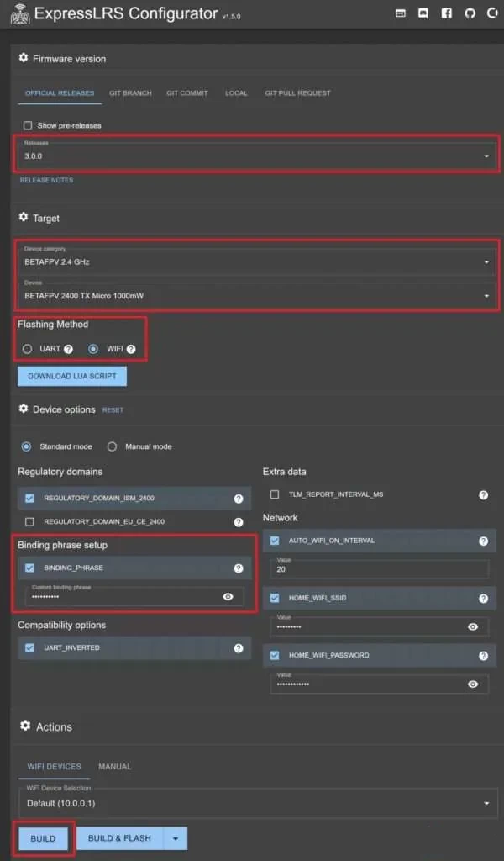This screenshot has height=861, width=504.
Task: Select the WIFI DEVICES tab
Action: click(x=55, y=767)
